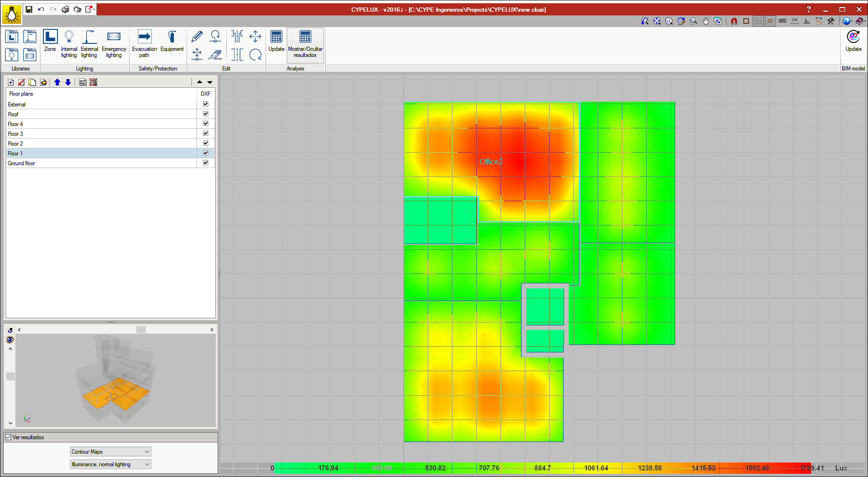The width and height of the screenshot is (868, 477).
Task: Select the Roof floor plan row
Action: tap(101, 114)
